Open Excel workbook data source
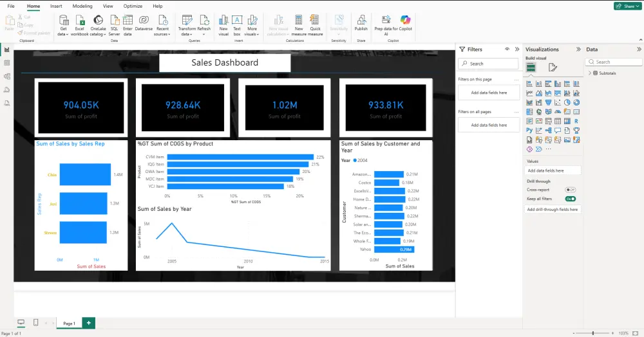The height and width of the screenshot is (337, 644). coord(80,25)
